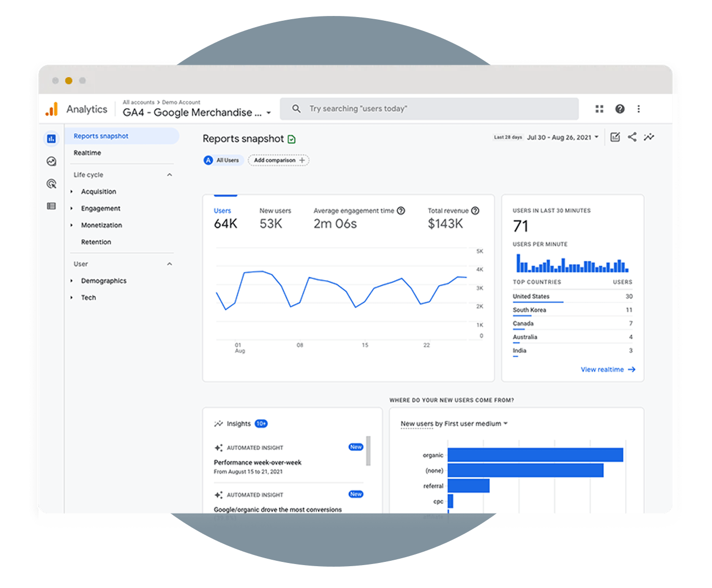712x588 pixels.
Task: Click the Google Analytics logo icon
Action: tap(52, 109)
